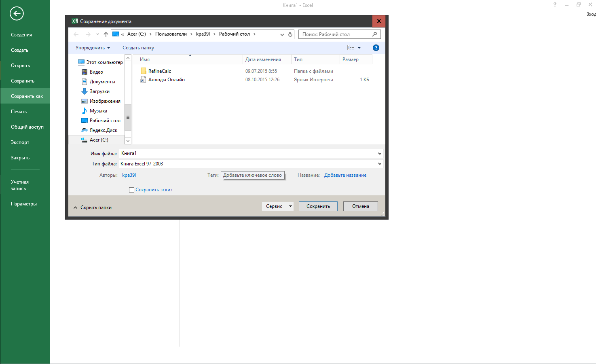Viewport: 596px width, 364px height.
Task: Collapse folders with Скрыть папки
Action: coord(93,207)
